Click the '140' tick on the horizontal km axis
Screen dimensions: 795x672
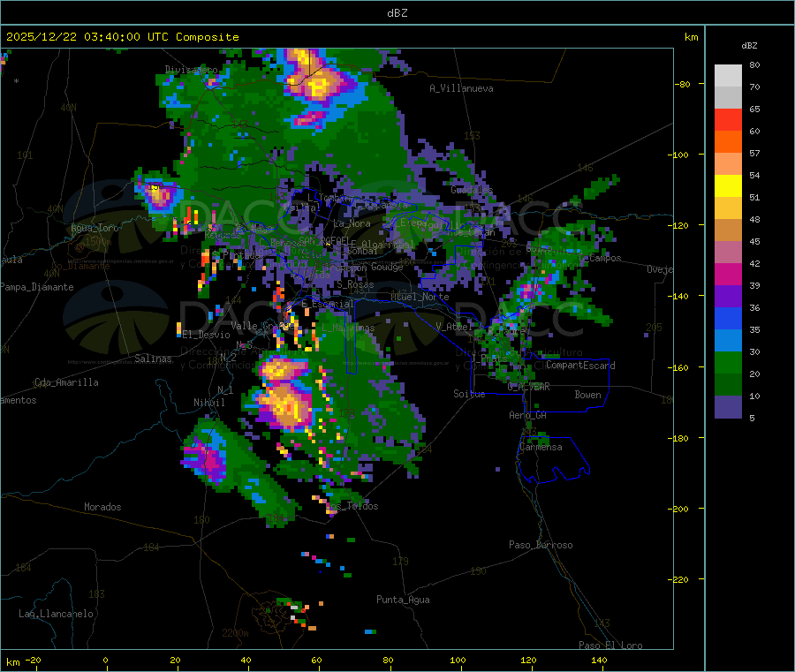[599, 660]
